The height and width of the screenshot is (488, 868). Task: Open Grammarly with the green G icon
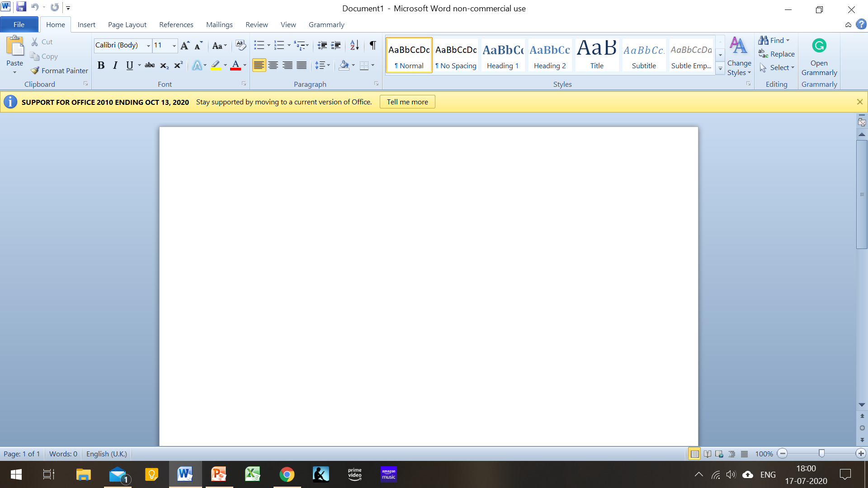pos(819,46)
